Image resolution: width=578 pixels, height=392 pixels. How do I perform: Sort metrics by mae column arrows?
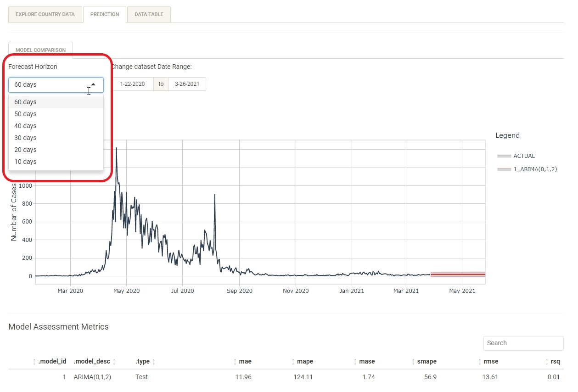click(235, 362)
